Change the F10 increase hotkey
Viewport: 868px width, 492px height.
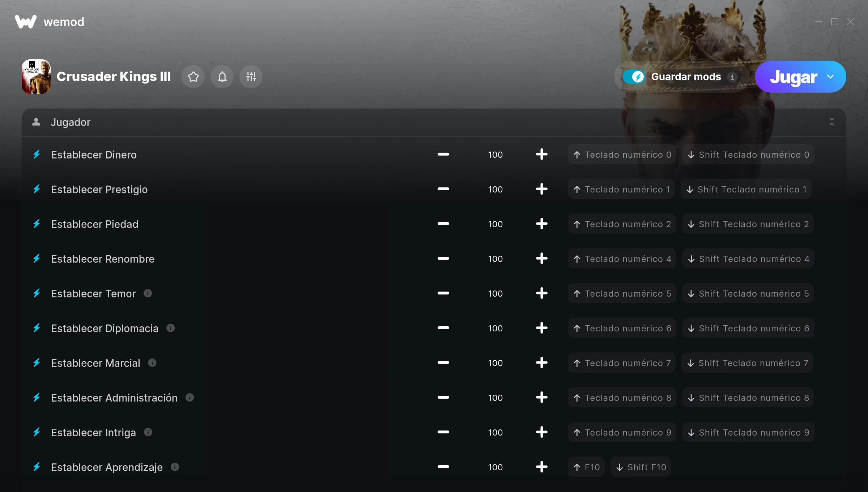[x=586, y=467]
